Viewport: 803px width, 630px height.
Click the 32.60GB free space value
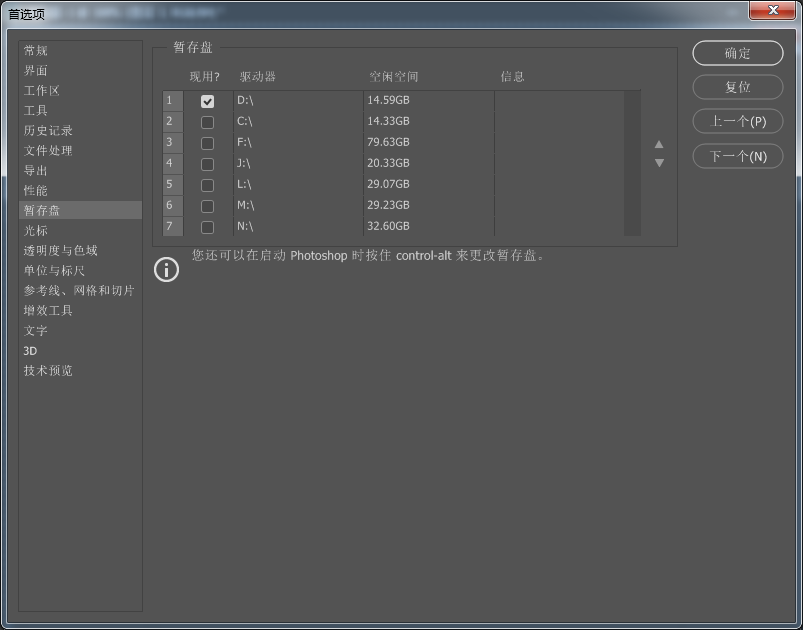click(x=388, y=226)
